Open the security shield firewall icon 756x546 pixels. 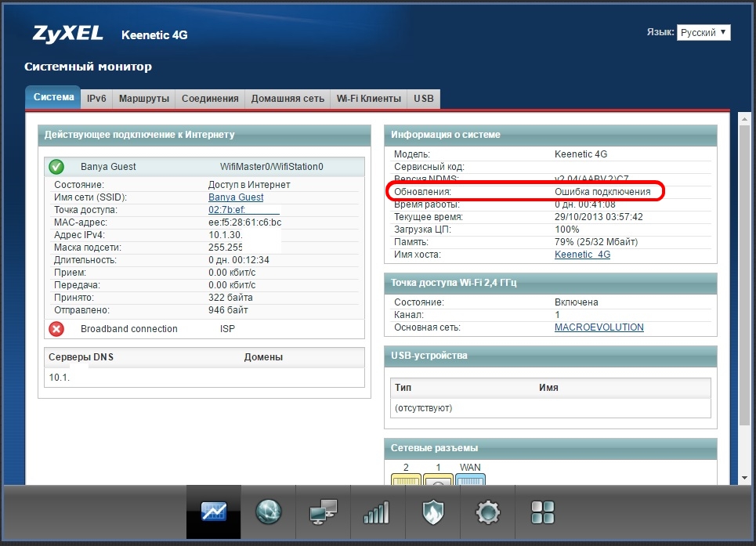point(432,512)
